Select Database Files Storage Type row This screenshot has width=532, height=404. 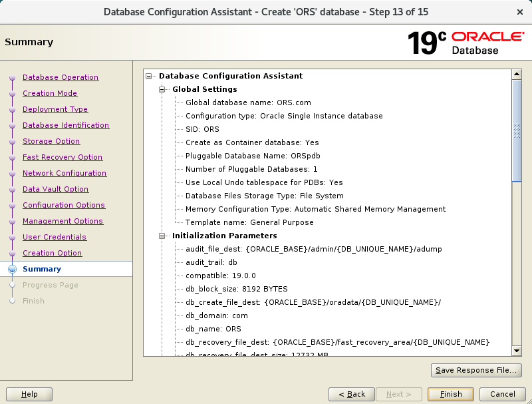[264, 196]
